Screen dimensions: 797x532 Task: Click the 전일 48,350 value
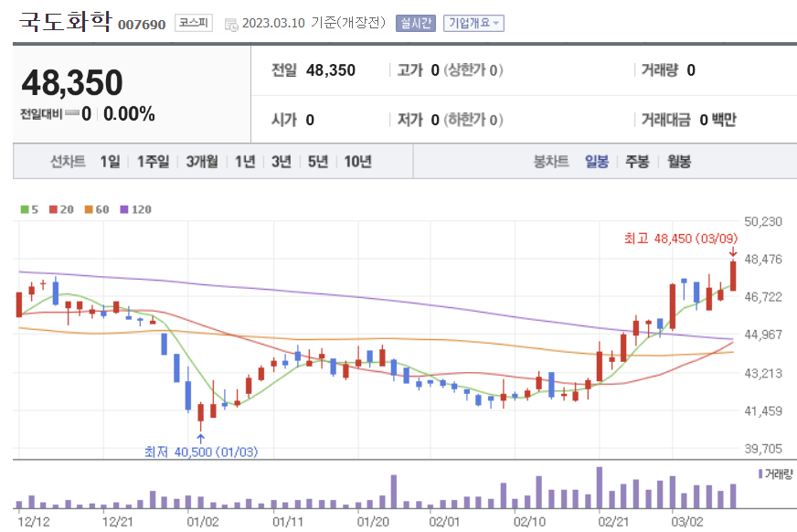331,70
